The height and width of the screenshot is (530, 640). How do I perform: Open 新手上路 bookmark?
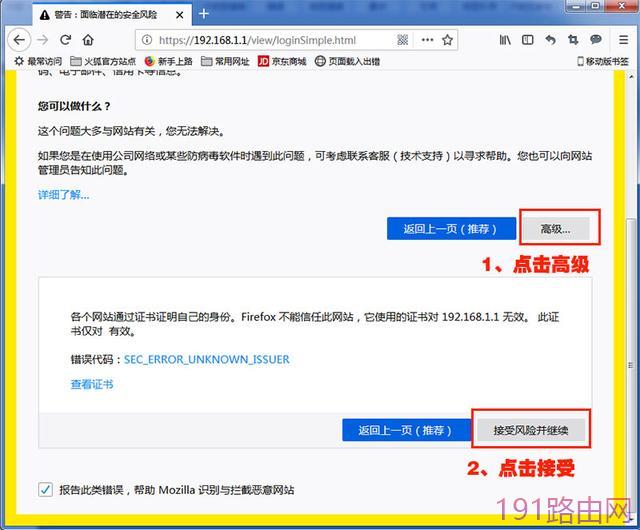coord(168,61)
